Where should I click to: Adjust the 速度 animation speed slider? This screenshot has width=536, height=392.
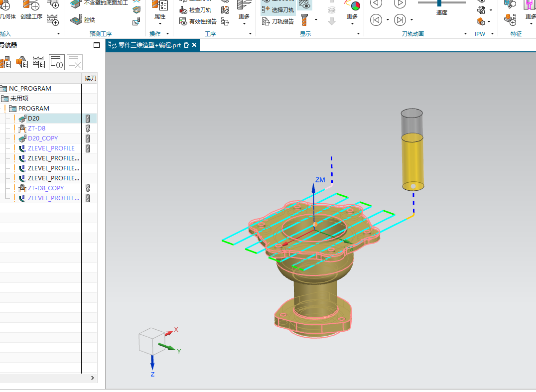(439, 3)
